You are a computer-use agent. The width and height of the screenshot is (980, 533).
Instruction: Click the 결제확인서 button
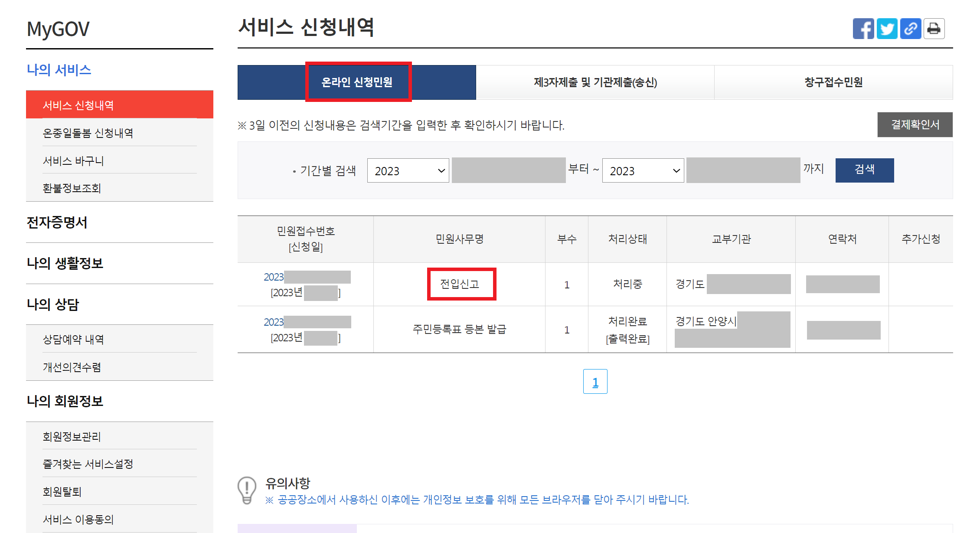click(x=915, y=125)
